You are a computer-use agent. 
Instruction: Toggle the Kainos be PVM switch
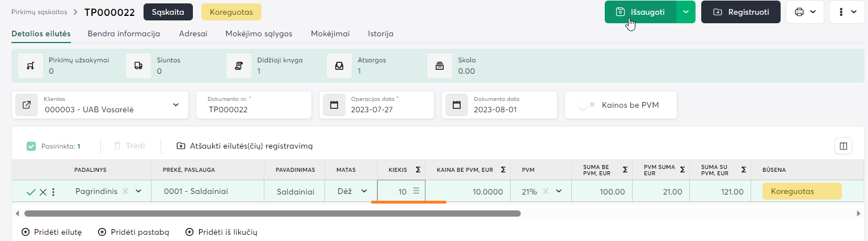click(586, 105)
